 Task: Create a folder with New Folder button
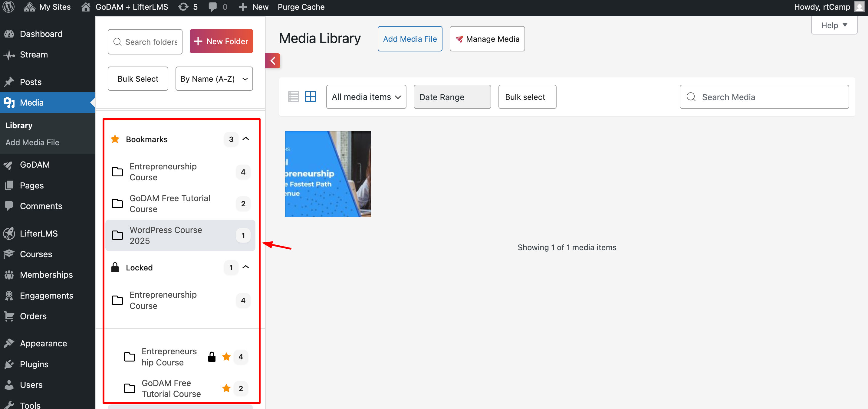(221, 41)
